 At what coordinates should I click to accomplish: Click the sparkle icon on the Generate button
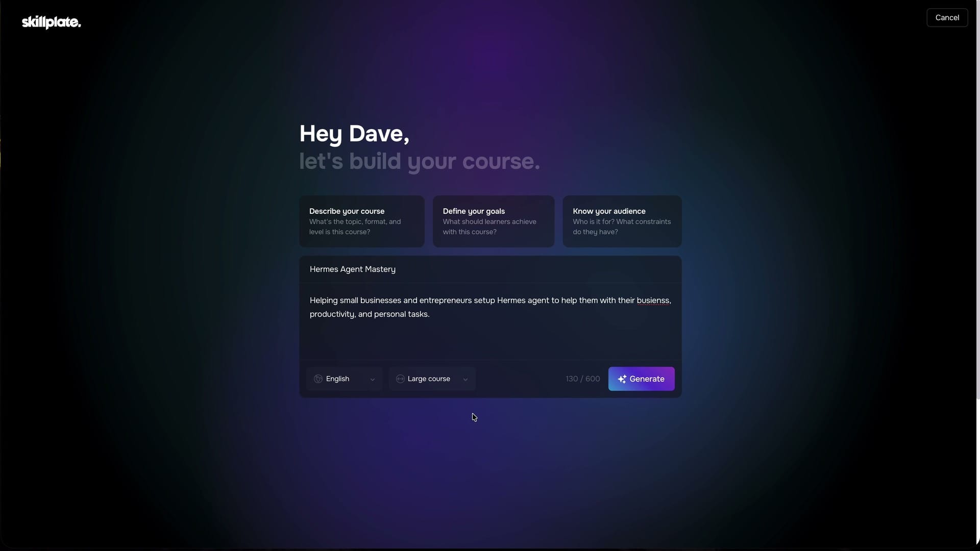(x=622, y=379)
